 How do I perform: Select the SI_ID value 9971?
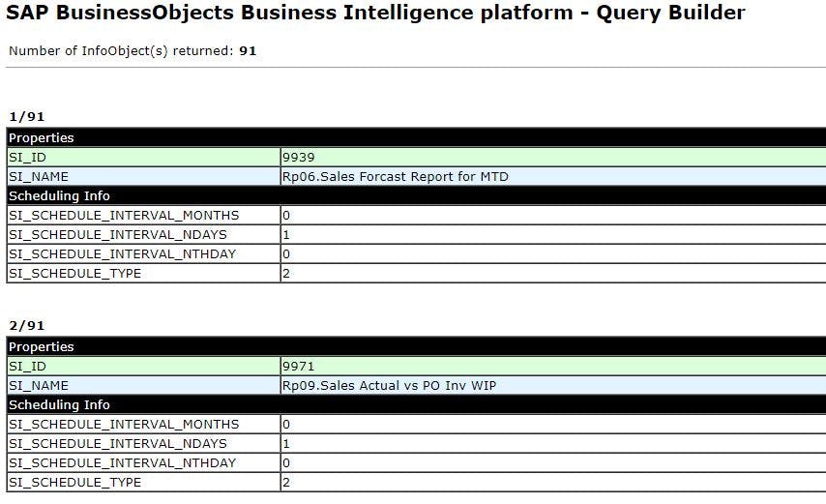(299, 367)
